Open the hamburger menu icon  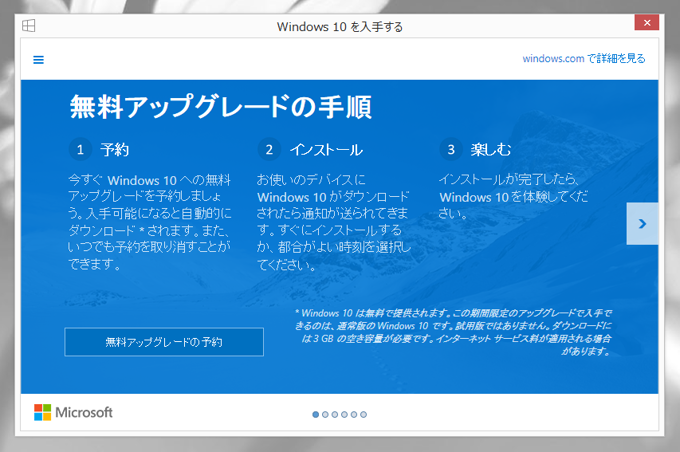pyautogui.click(x=39, y=60)
